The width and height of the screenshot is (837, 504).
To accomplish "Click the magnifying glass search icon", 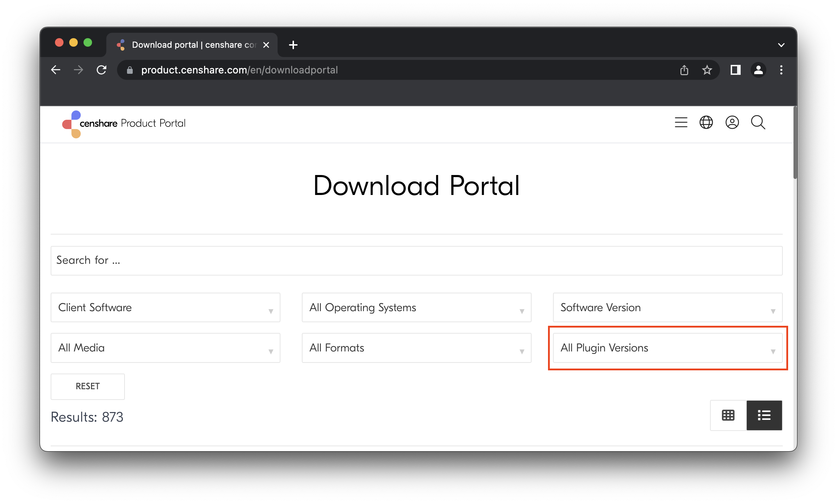I will click(x=758, y=123).
